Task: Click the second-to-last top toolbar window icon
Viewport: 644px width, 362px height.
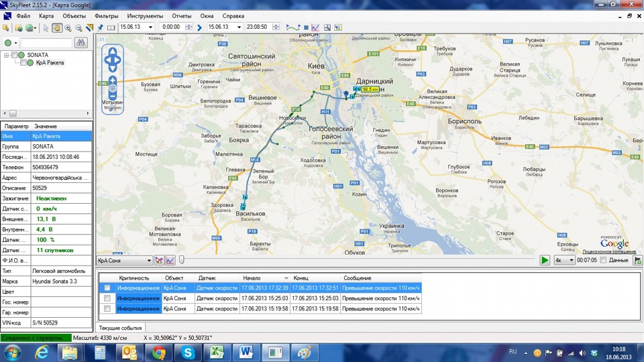Action: (327, 27)
